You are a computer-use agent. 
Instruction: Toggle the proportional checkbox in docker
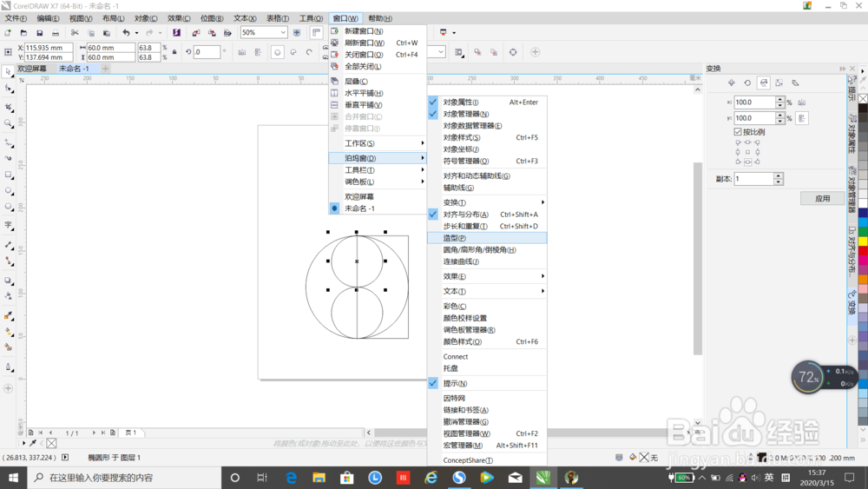[x=738, y=132]
